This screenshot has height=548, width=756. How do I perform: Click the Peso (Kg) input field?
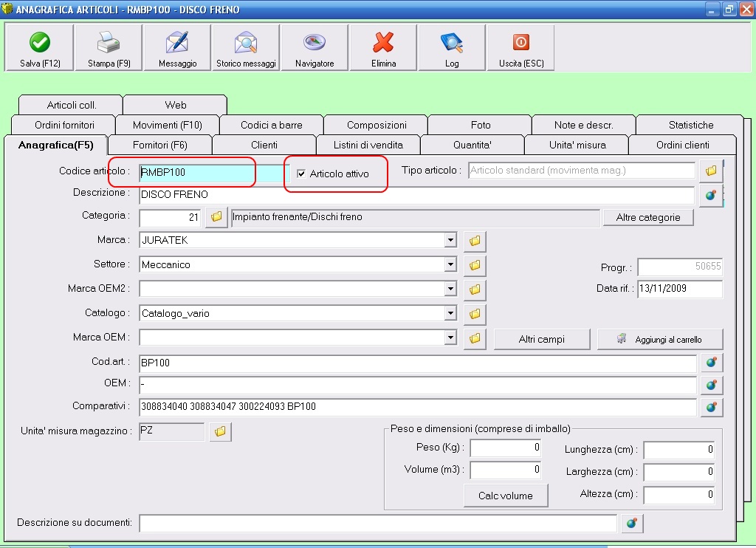click(506, 448)
